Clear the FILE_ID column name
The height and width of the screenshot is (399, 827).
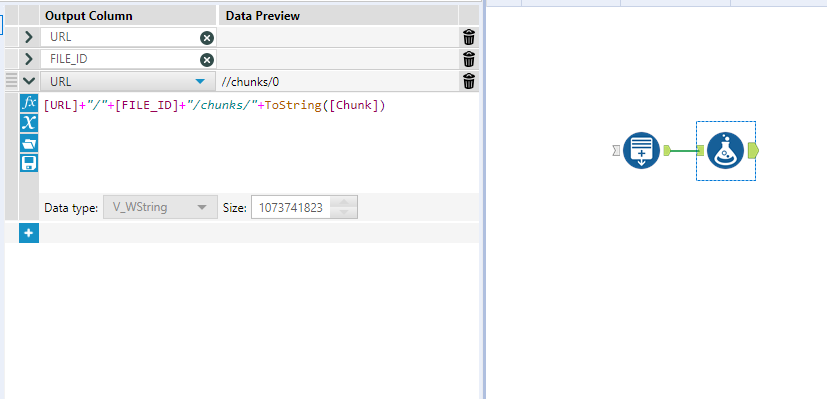207,60
